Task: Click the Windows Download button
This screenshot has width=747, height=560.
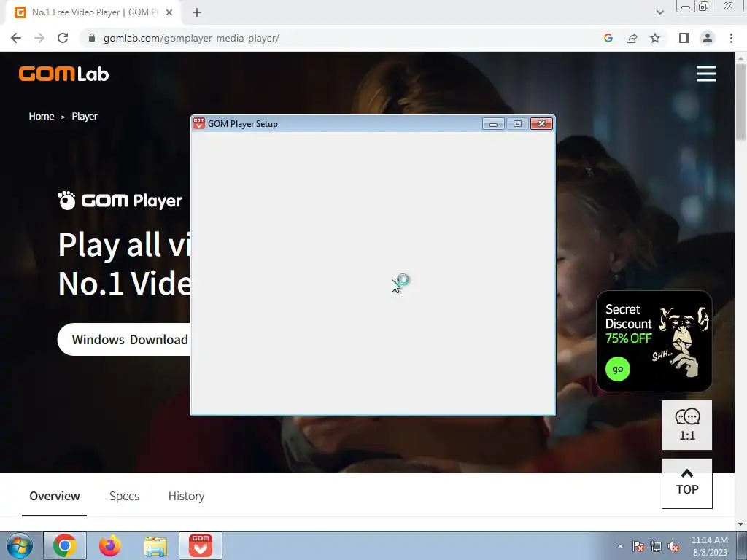Action: 124,340
